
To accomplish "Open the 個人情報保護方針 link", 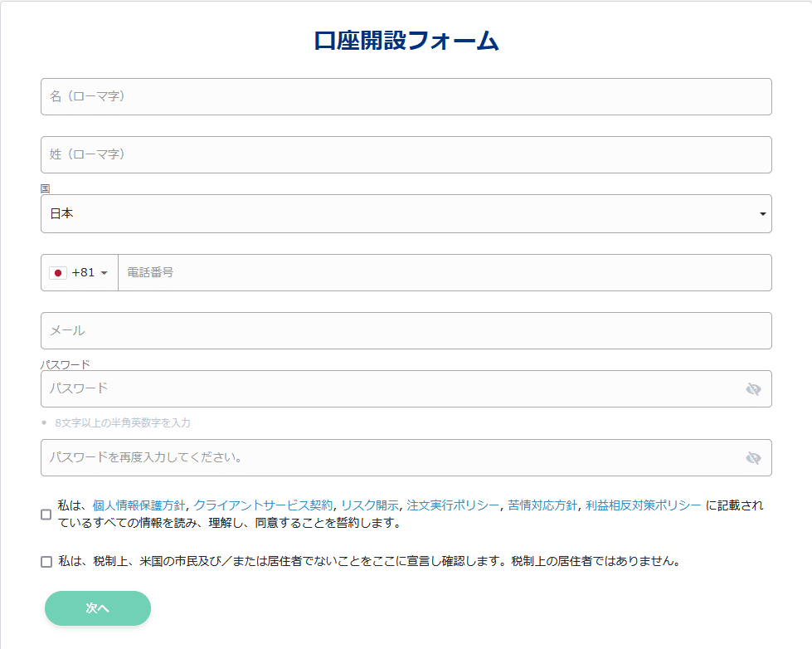I will 139,505.
